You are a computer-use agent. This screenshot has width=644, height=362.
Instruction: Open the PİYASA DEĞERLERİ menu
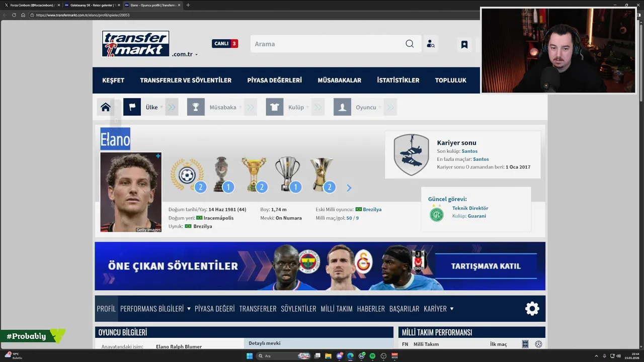click(x=275, y=80)
